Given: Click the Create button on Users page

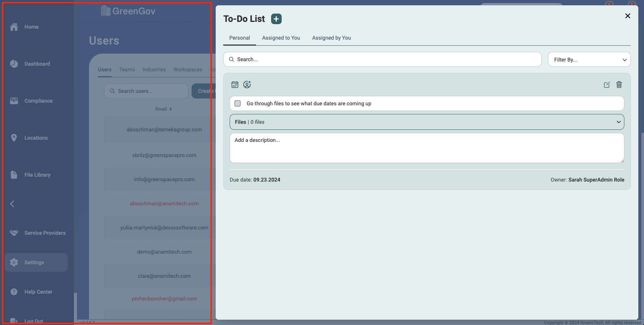Looking at the screenshot, I should 204,91.
